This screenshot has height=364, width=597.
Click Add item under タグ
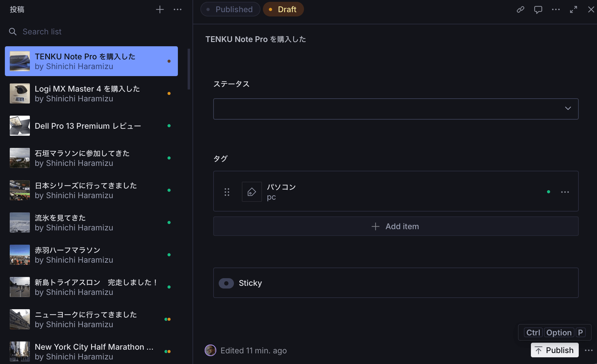pyautogui.click(x=396, y=226)
